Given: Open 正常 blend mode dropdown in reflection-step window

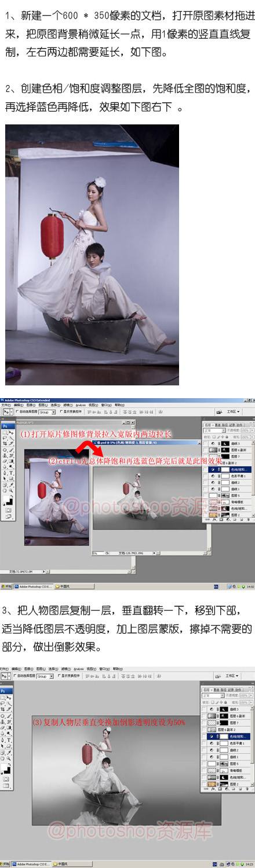Looking at the screenshot, I should point(213,696).
